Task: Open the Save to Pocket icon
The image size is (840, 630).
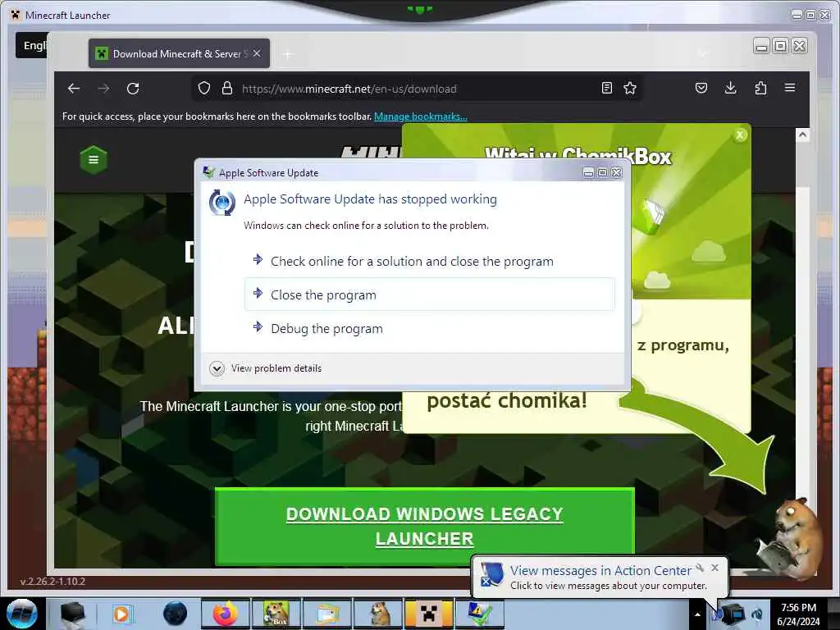Action: [701, 88]
